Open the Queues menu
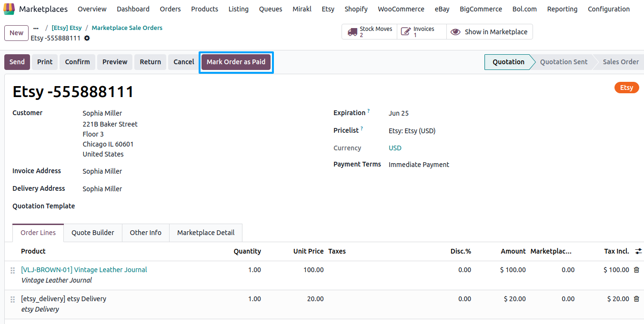644x324 pixels. click(x=271, y=9)
